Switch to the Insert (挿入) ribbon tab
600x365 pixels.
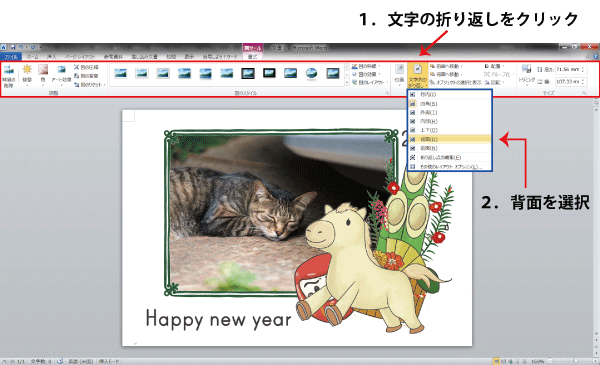[51, 57]
